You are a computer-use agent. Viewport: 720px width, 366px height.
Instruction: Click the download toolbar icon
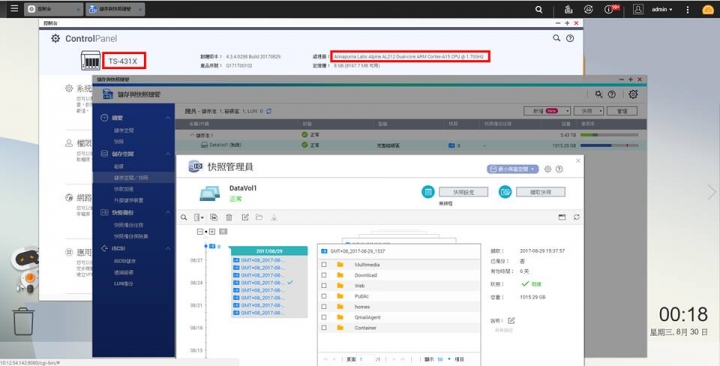click(x=274, y=217)
